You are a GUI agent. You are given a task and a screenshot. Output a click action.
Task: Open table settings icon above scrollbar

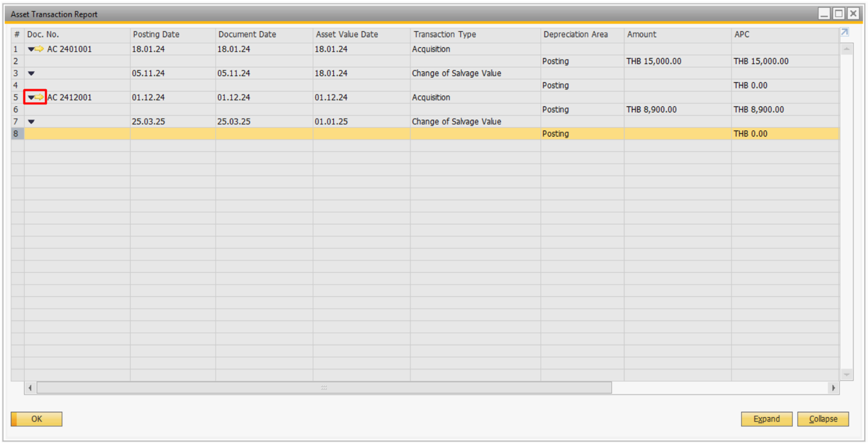[x=845, y=32]
